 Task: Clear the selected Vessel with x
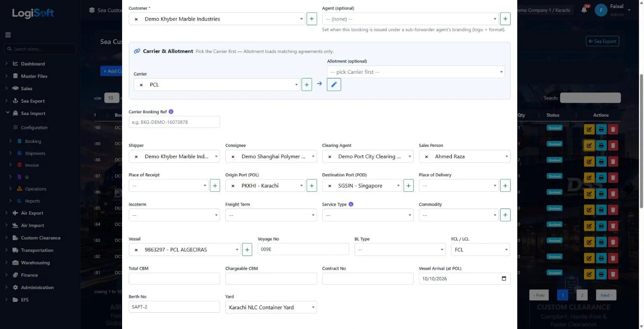[136, 250]
